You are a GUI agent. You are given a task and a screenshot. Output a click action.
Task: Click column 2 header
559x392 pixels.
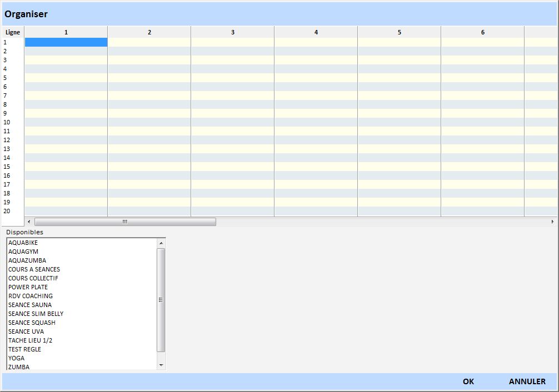149,32
